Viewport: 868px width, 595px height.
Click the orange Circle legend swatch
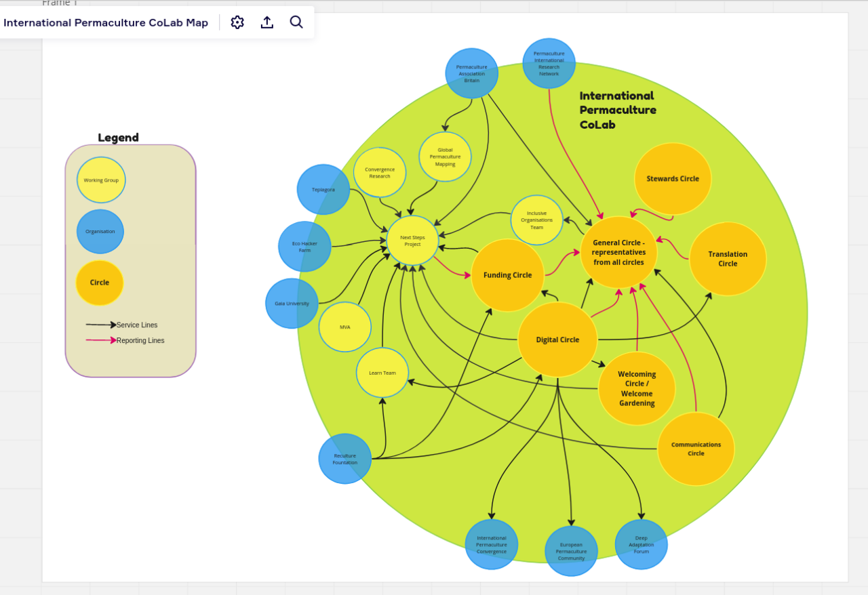[100, 283]
